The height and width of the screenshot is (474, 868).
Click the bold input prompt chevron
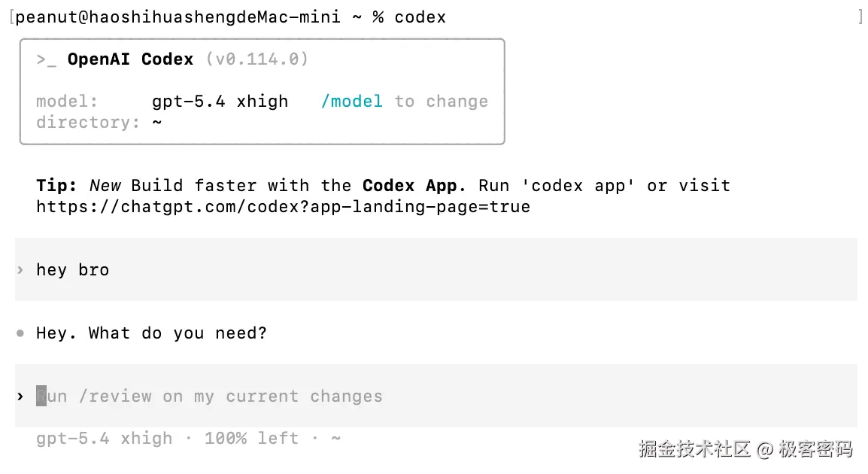(20, 397)
